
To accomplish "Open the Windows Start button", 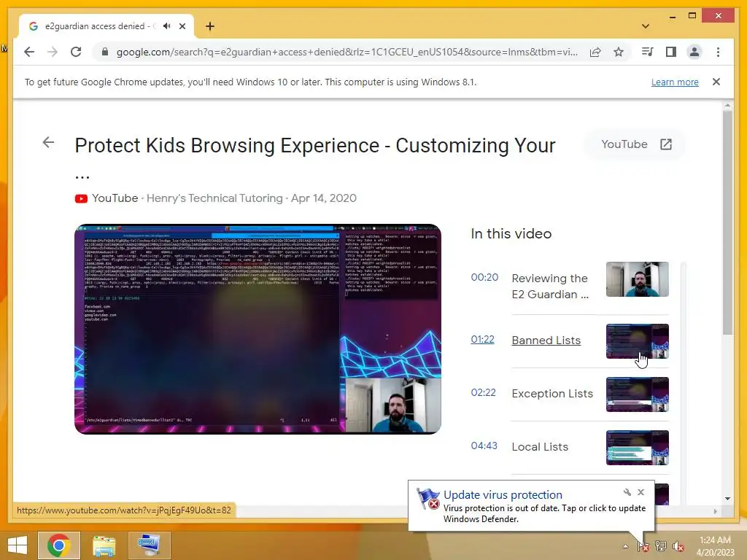I will 18,545.
